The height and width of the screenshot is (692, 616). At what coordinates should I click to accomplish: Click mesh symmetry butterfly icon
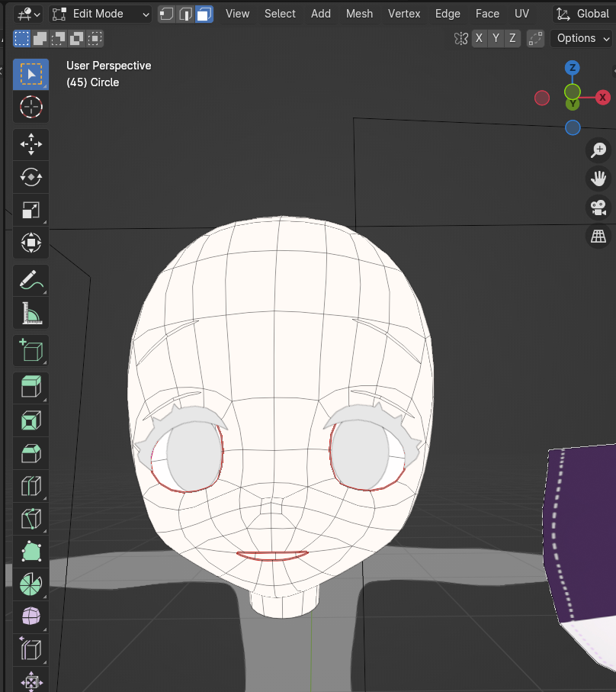point(460,38)
